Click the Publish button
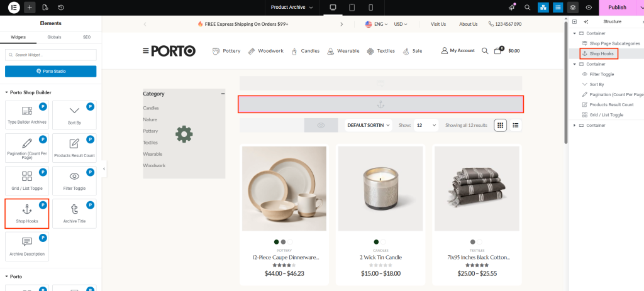Viewport: 644px width, 291px height. [x=617, y=8]
